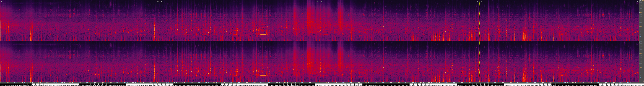Click the 100 Hz label on upper channel scale
The width and height of the screenshot is (644, 86).
pyautogui.click(x=641, y=27)
